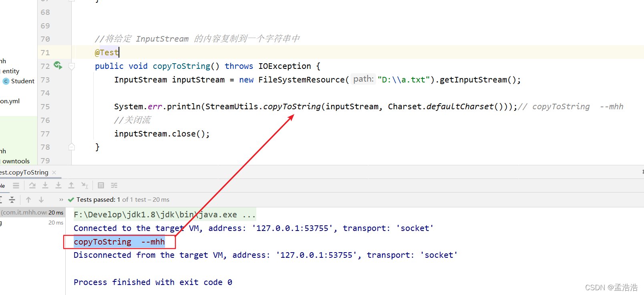Click the copyToString method name on line 72

[x=181, y=66]
